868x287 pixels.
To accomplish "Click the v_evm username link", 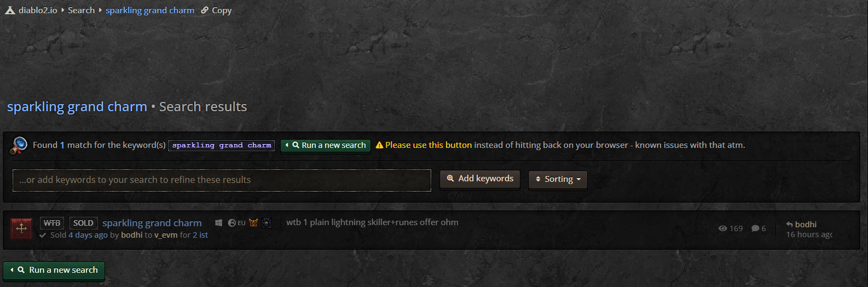I will pos(166,235).
